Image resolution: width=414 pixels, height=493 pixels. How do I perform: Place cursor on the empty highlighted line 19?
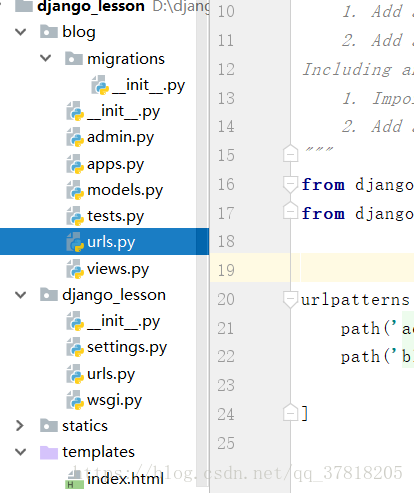pyautogui.click(x=357, y=268)
